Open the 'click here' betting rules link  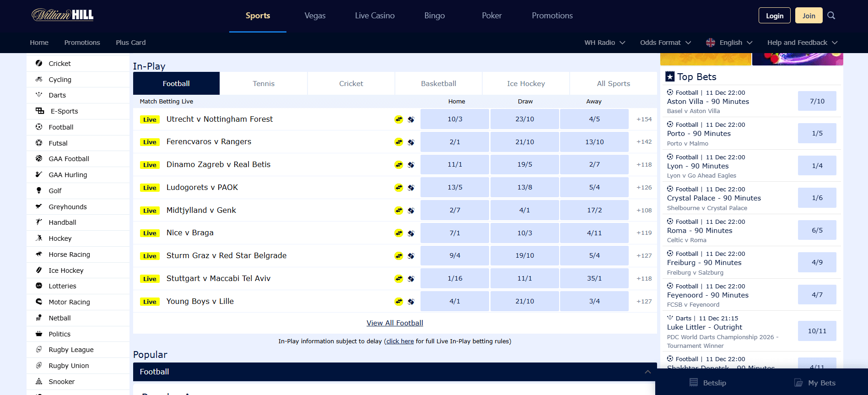tap(400, 341)
